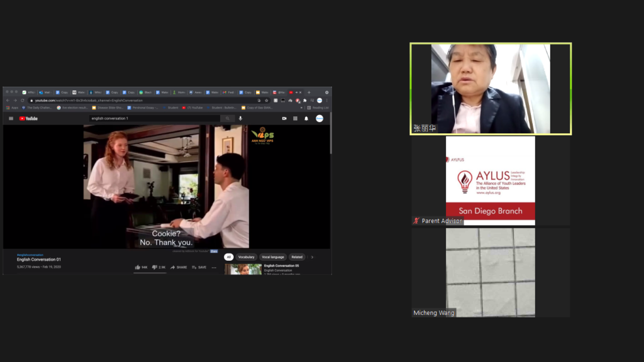The image size is (644, 362).
Task: Open the YouTube hamburger guide menu
Action: 11,119
